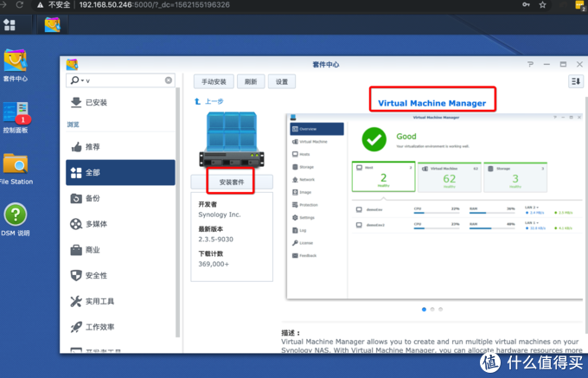
Task: Open the 控制面板 desktop icon
Action: [15, 118]
